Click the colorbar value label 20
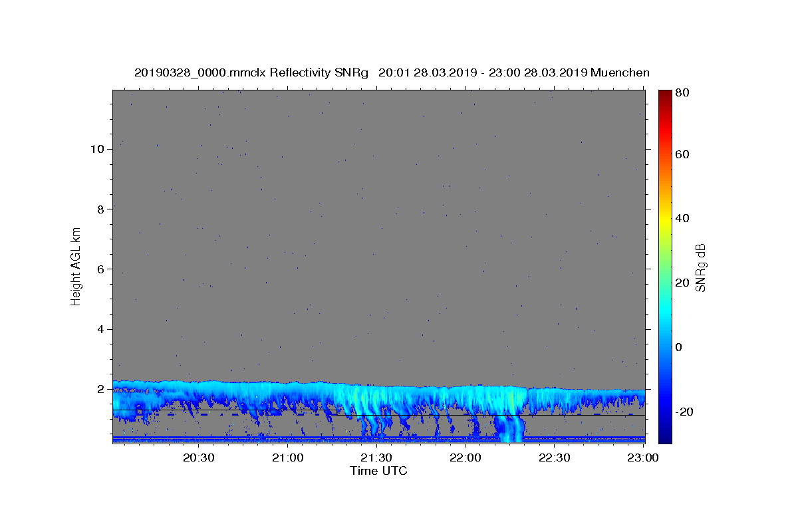798x532 pixels. [683, 283]
